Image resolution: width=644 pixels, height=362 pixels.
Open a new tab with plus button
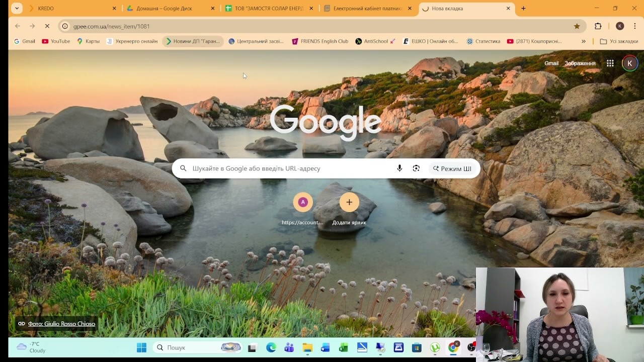pos(523,9)
